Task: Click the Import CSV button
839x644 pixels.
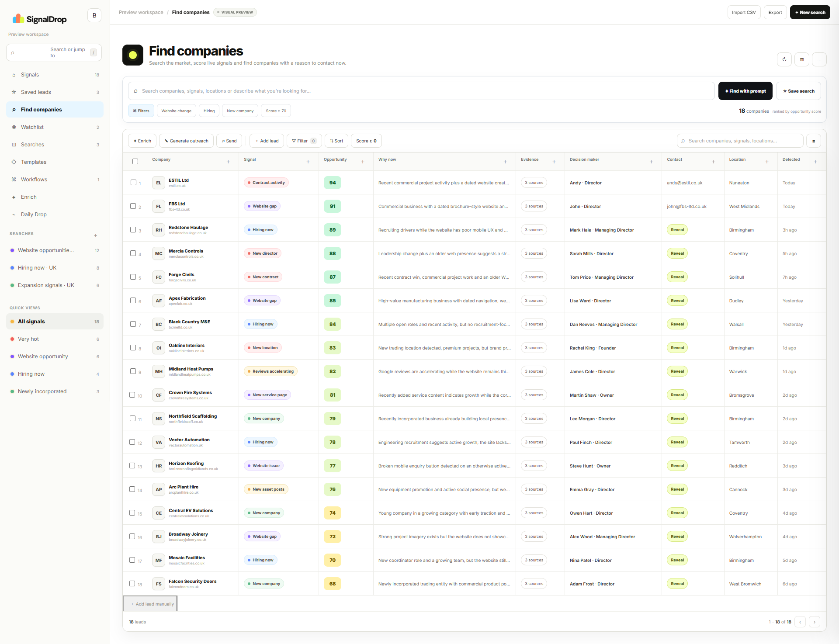Action: coord(744,12)
